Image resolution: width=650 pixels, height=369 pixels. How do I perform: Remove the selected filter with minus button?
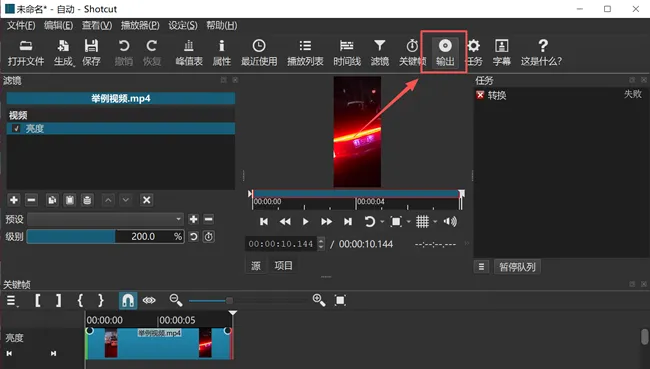31,200
